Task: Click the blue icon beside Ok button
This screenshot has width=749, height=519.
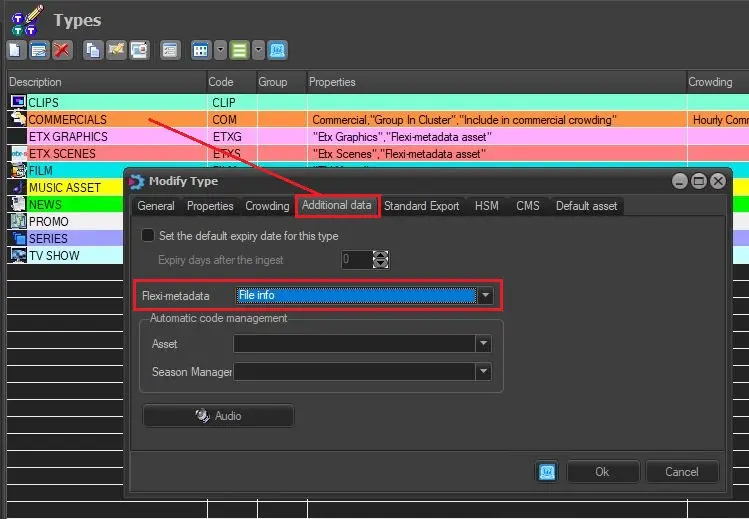Action: [x=547, y=471]
